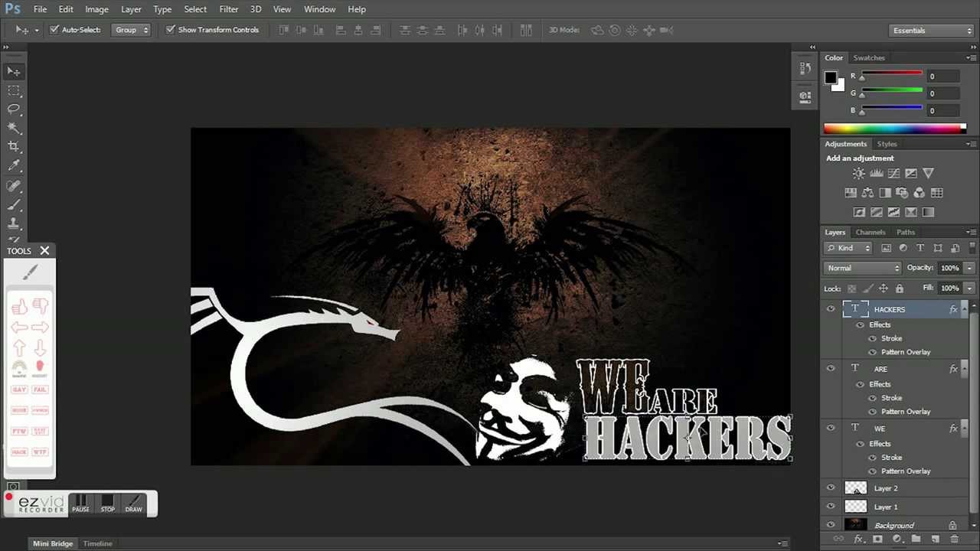Hide Layer 1 visibility

pos(831,507)
